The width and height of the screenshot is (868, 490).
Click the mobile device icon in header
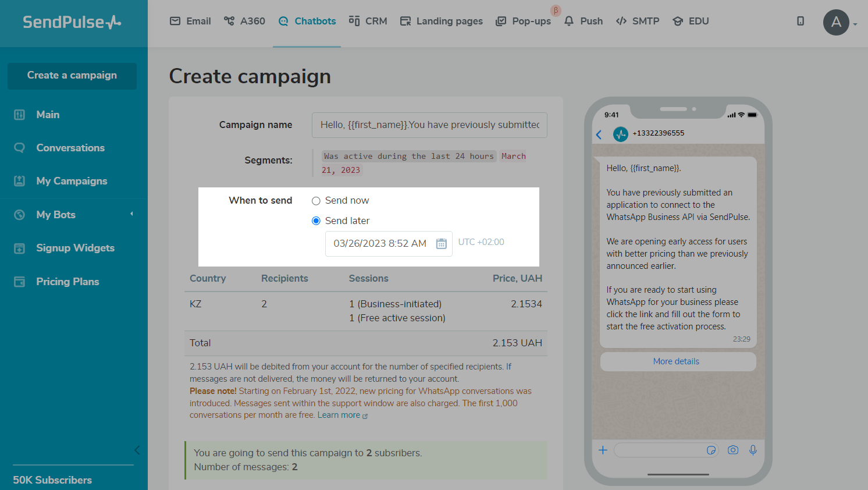tap(801, 21)
